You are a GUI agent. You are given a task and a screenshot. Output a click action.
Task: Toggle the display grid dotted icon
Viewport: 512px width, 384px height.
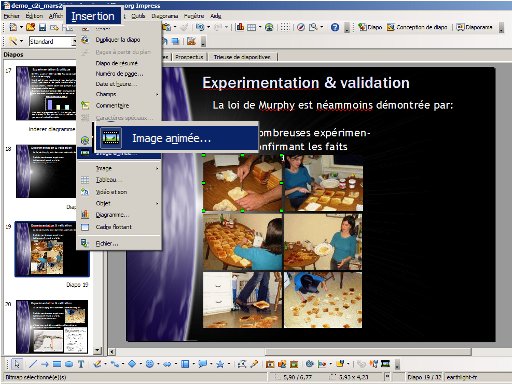point(285,27)
